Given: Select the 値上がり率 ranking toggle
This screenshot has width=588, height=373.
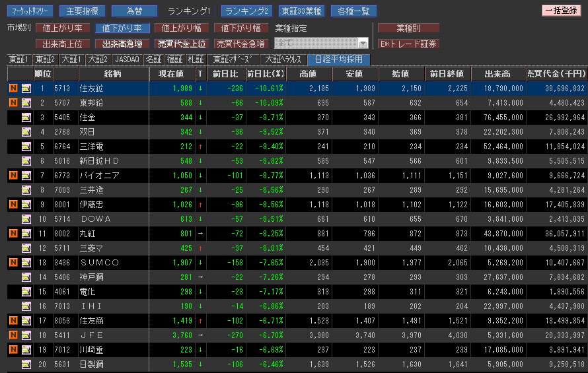Looking at the screenshot, I should pyautogui.click(x=62, y=28).
